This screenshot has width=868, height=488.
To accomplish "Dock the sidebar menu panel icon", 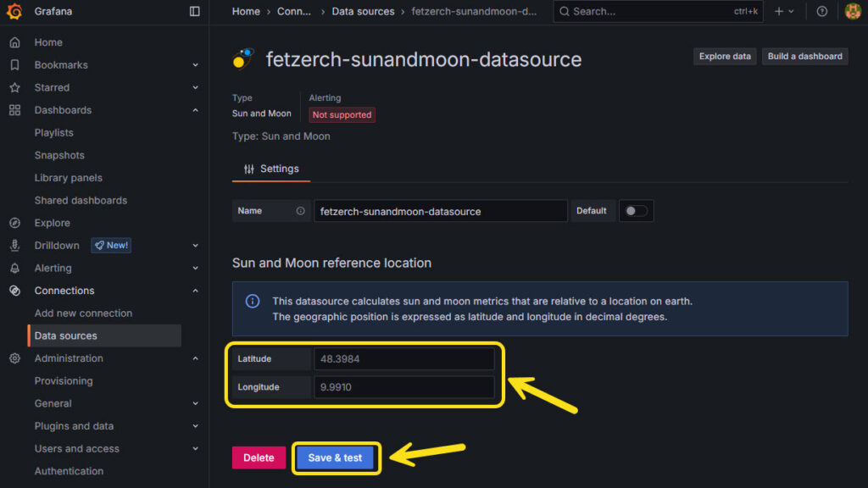I will tap(194, 11).
